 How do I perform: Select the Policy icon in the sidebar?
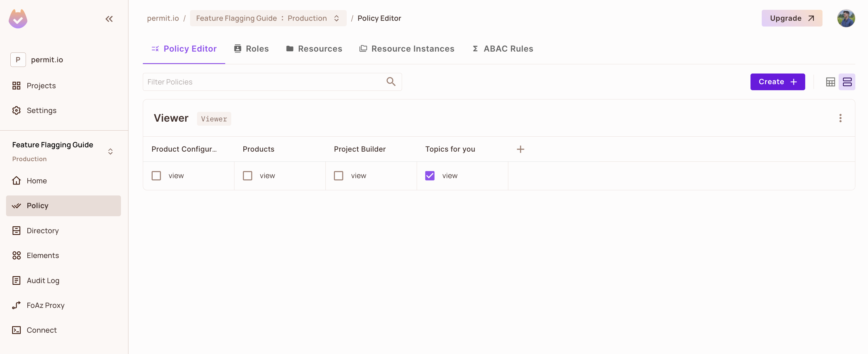(x=17, y=206)
